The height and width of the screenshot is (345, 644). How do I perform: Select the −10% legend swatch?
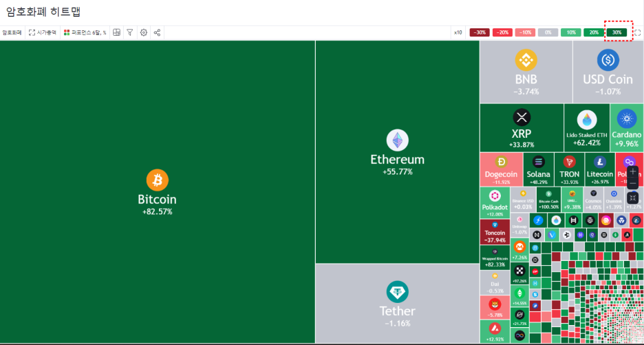pos(525,32)
